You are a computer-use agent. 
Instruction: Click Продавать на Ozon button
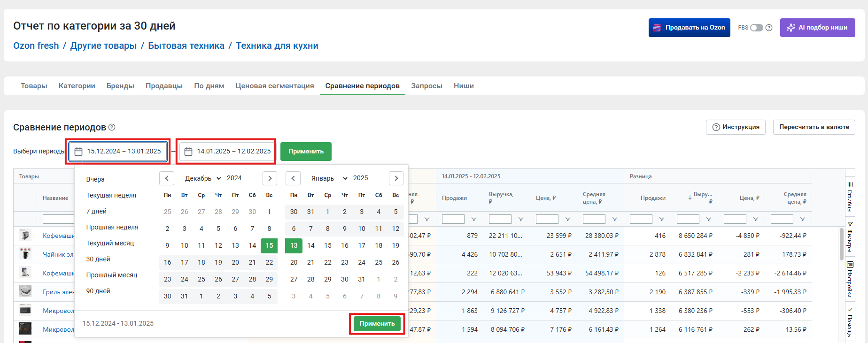point(689,28)
